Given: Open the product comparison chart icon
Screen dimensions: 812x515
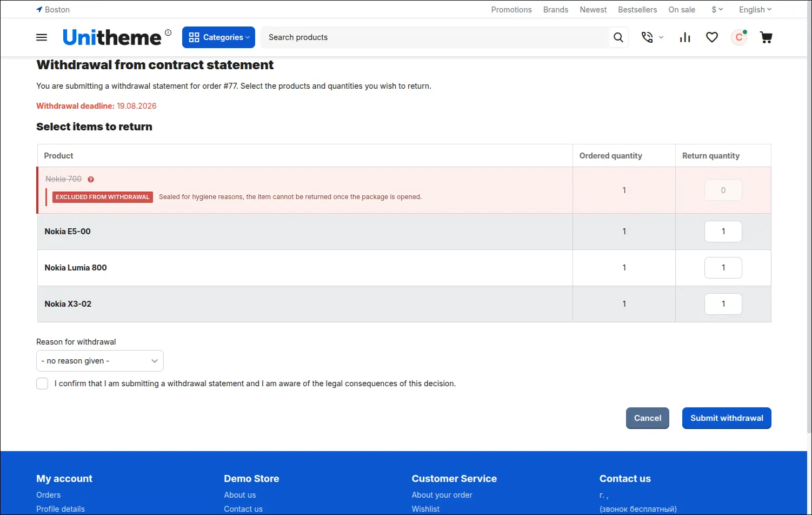Looking at the screenshot, I should tap(685, 37).
